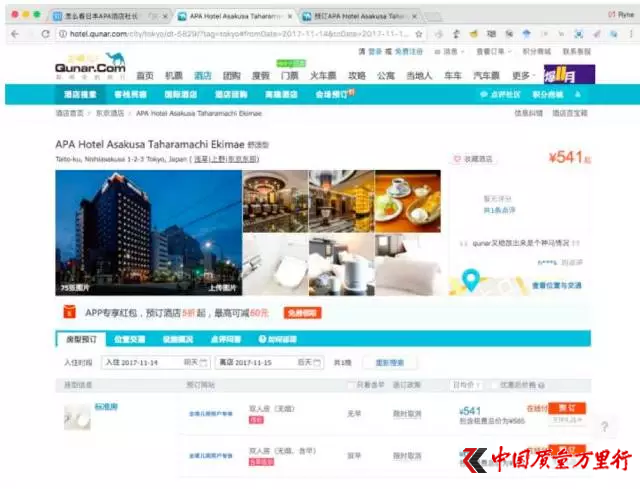Open the breakfast dishes photo thumbnail

408,201
